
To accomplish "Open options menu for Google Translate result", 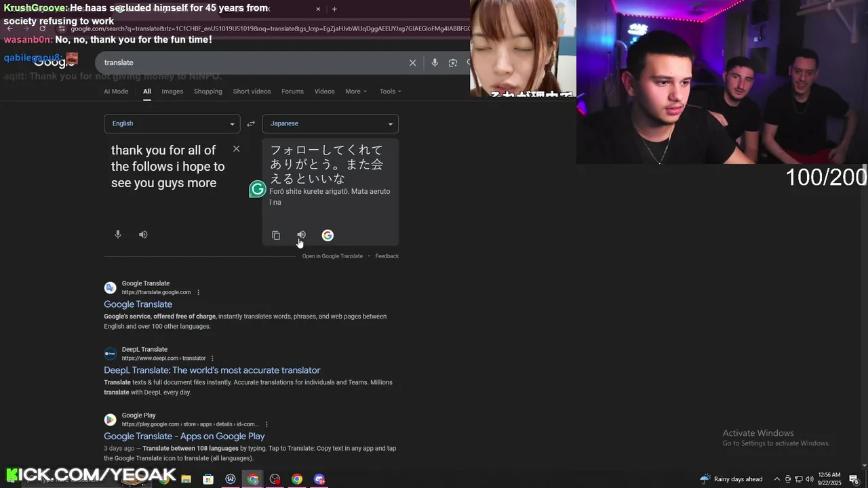I will (x=199, y=292).
